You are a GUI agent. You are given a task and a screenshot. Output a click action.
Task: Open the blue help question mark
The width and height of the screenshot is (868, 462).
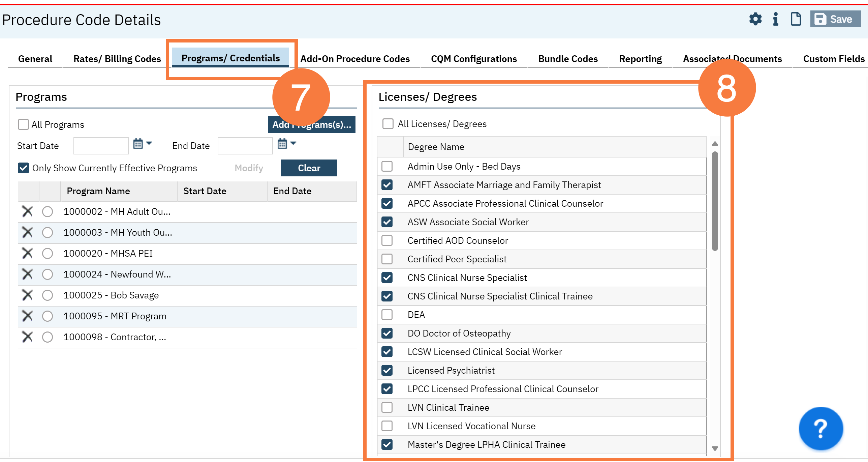coord(820,428)
